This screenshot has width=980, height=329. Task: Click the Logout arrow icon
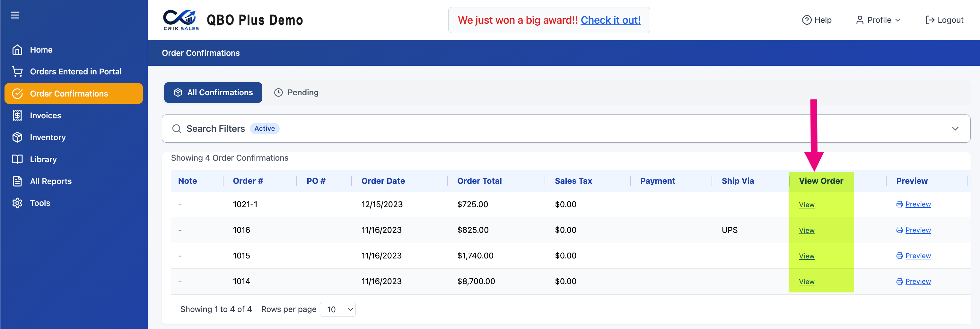pyautogui.click(x=930, y=20)
